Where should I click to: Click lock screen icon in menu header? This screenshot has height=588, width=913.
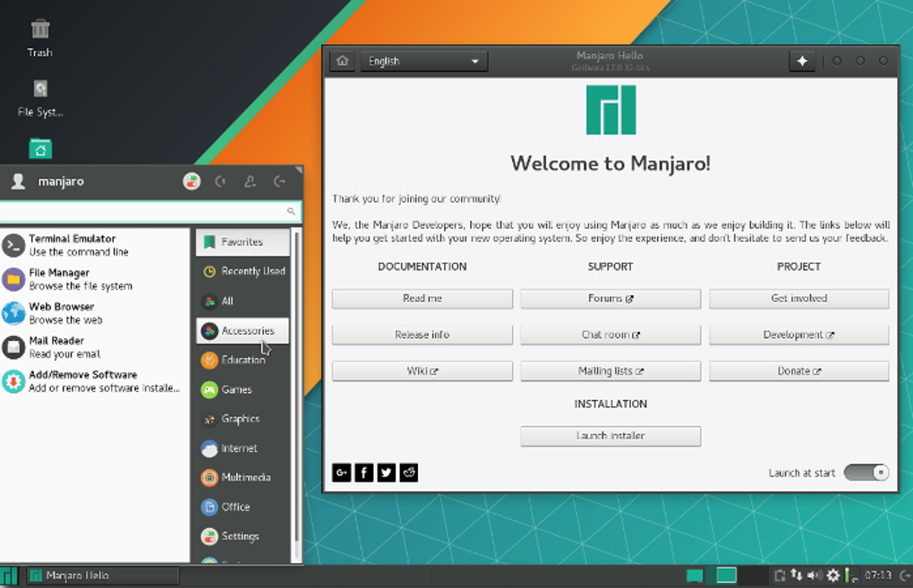[x=220, y=182]
